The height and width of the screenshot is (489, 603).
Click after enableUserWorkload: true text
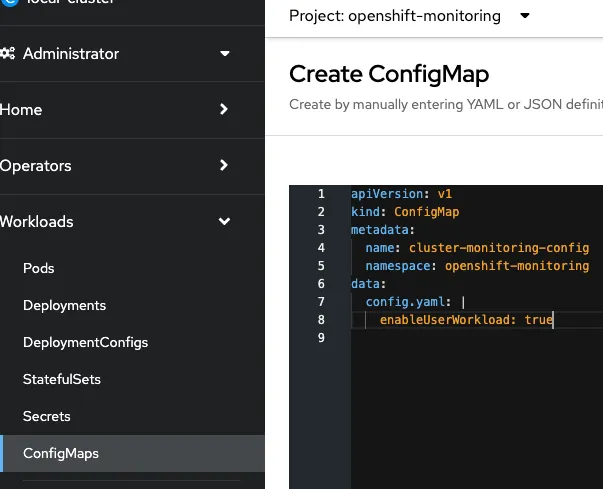tap(554, 321)
